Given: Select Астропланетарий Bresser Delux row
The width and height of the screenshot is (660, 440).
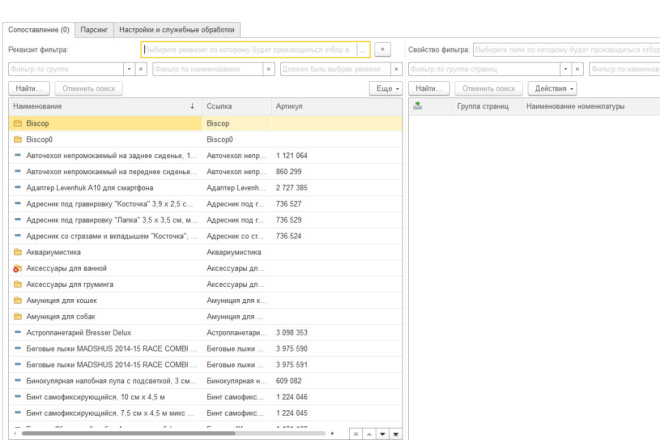Looking at the screenshot, I should click(x=205, y=333).
